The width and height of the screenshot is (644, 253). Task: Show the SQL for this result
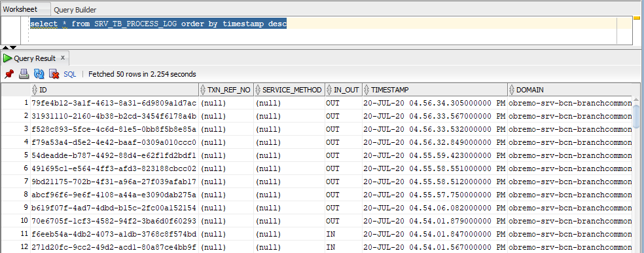(70, 75)
